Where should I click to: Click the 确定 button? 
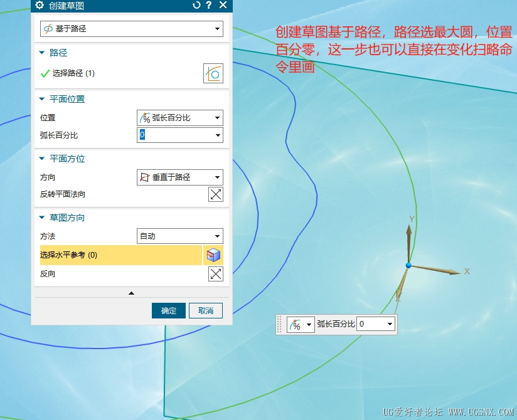pos(169,311)
